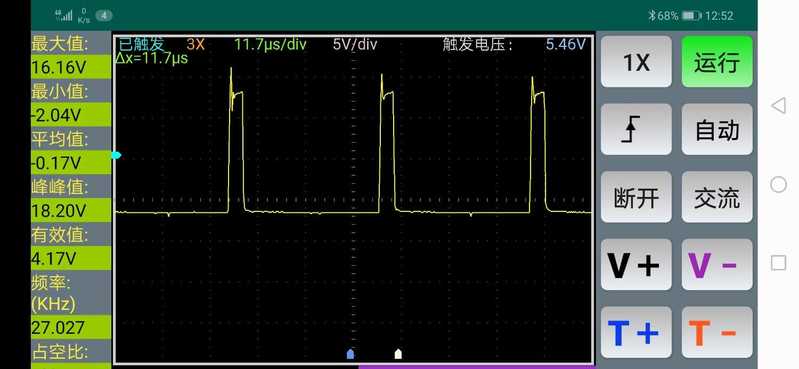
Task: Click the 最大值 maximum label
Action: tap(60, 44)
